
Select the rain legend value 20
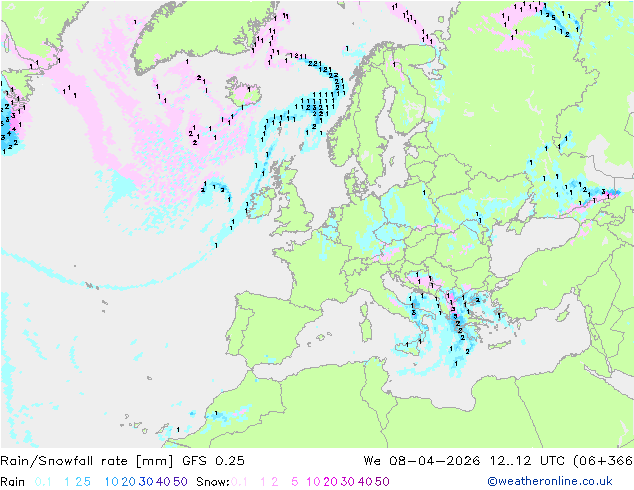pyautogui.click(x=129, y=482)
